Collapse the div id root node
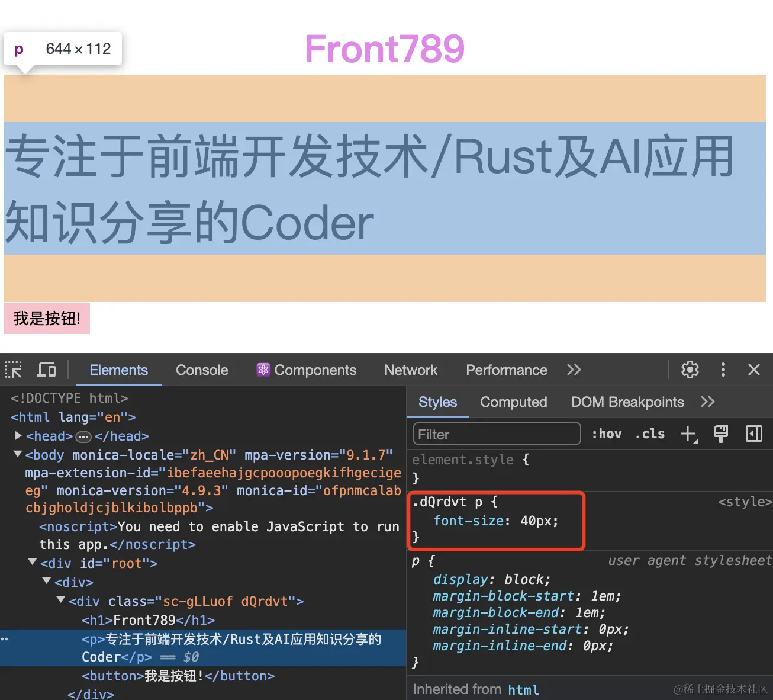Viewport: 773px width, 700px height. pos(33,561)
